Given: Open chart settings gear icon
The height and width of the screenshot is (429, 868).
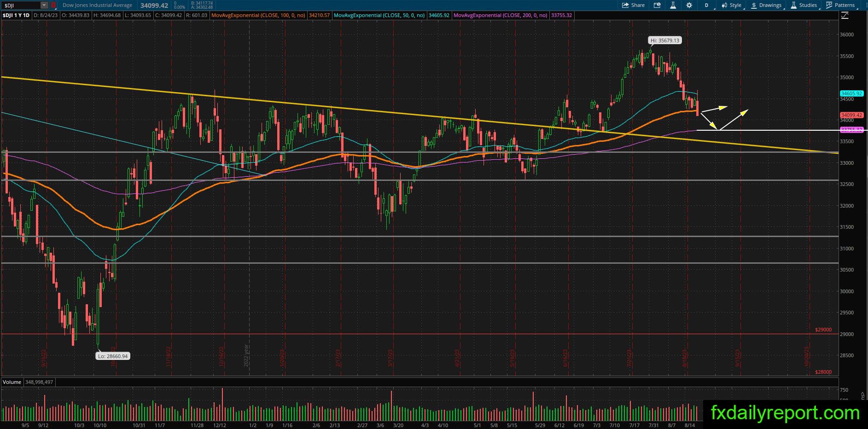Looking at the screenshot, I should [689, 5].
